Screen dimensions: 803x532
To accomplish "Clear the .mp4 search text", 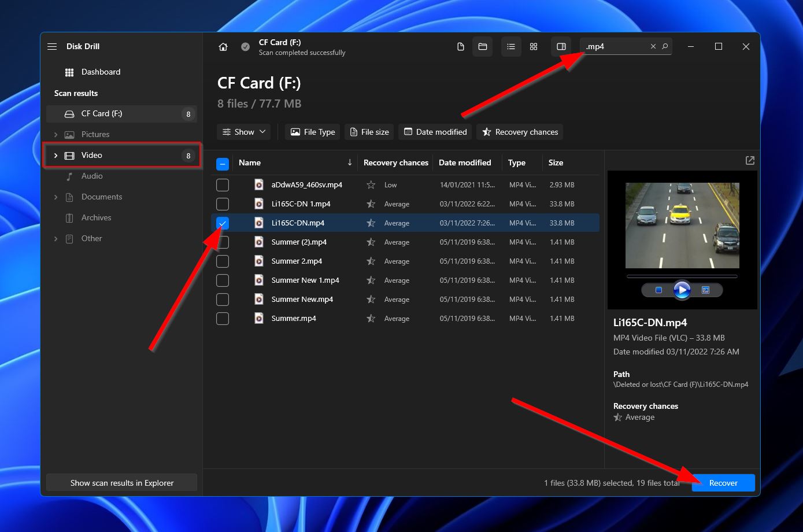I will coord(653,46).
